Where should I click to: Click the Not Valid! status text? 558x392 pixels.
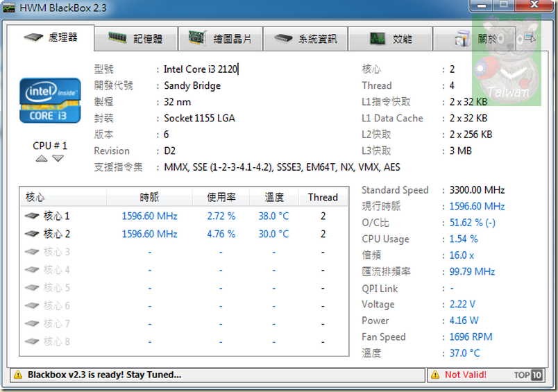coord(466,375)
